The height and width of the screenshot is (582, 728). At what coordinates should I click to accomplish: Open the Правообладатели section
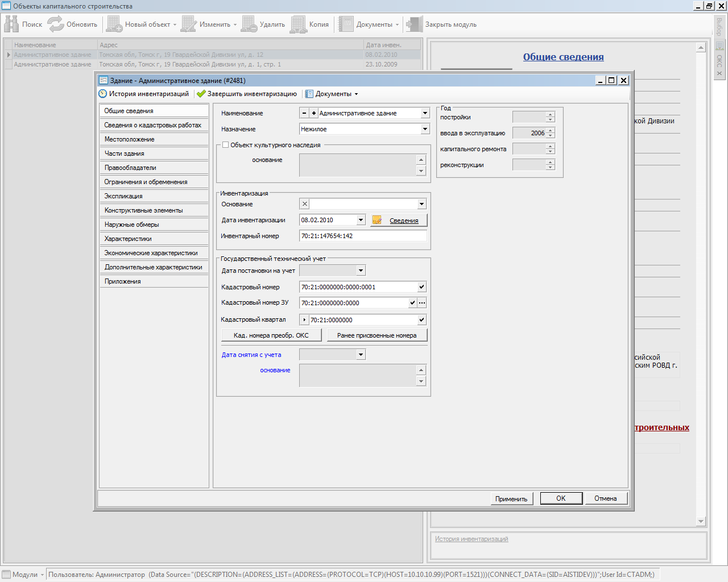130,168
